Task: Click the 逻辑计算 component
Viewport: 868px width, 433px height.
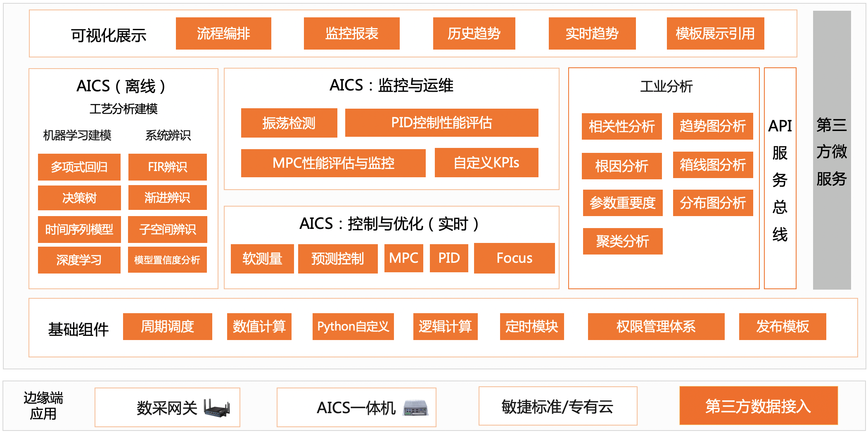Action: [446, 326]
